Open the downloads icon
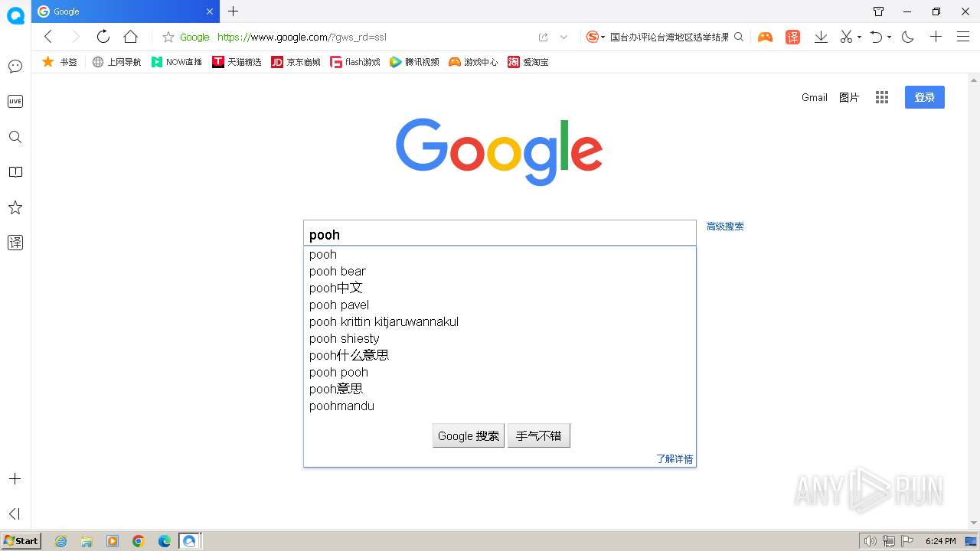The width and height of the screenshot is (980, 551). click(x=821, y=37)
